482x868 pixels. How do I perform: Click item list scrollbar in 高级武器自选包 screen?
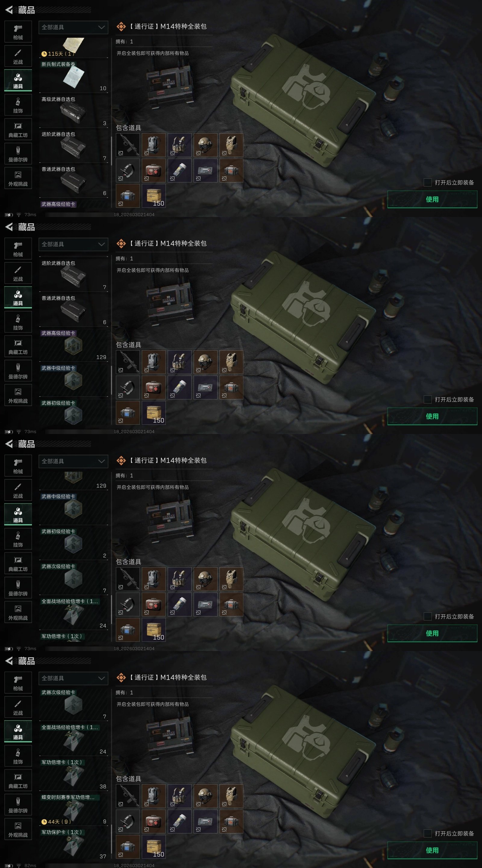111,151
